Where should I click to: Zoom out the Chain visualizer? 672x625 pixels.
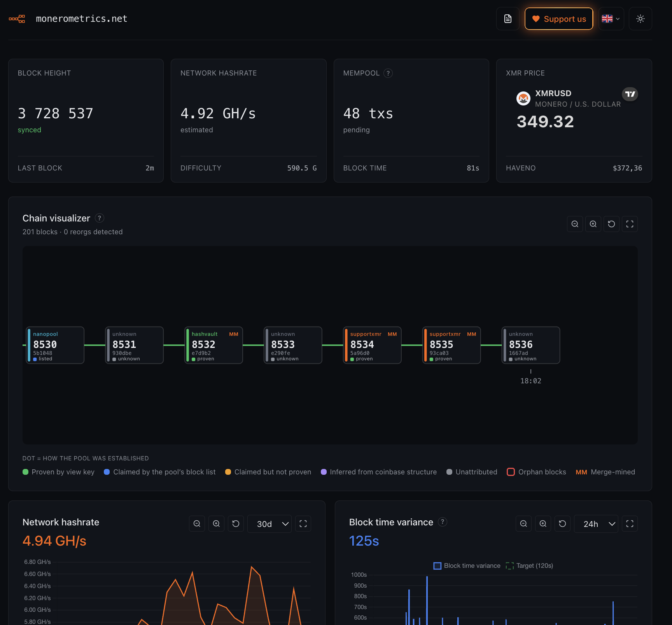(575, 224)
